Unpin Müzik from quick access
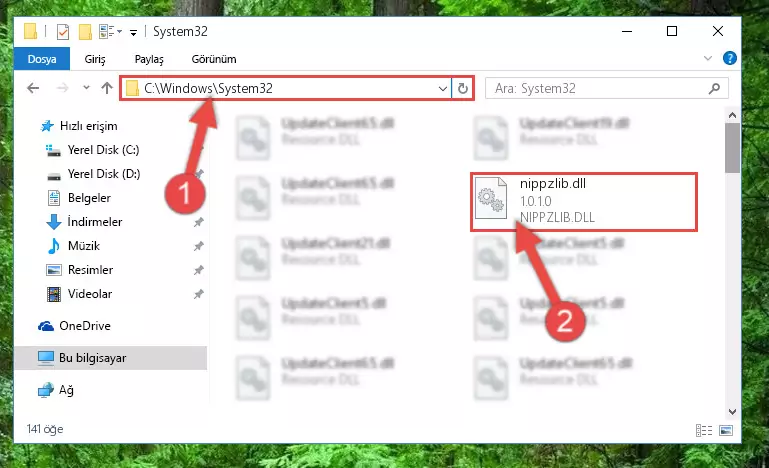Screen dimensions: 769x468 (199, 246)
